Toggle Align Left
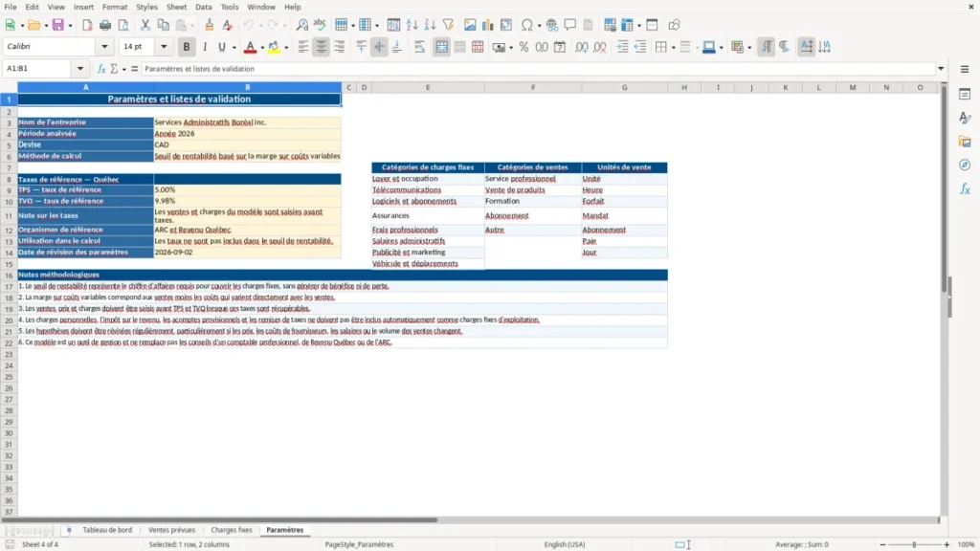Screen dimensions: 980x551 303,47
